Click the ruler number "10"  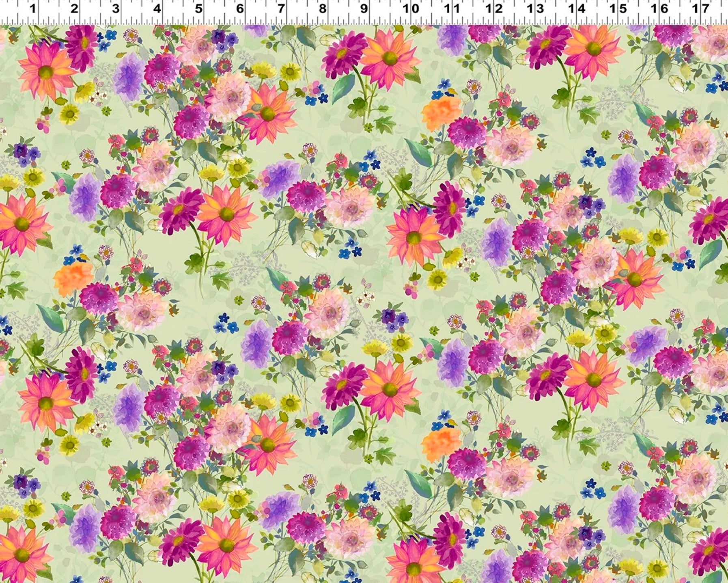tap(411, 9)
